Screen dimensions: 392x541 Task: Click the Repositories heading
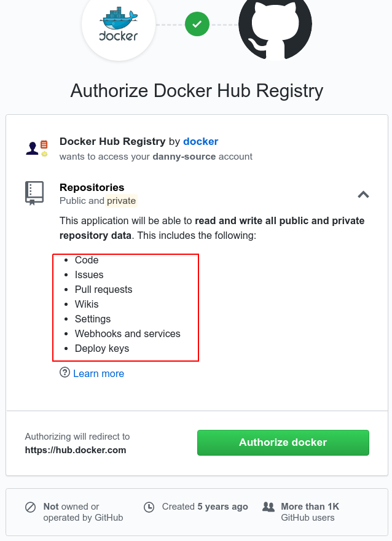pyautogui.click(x=92, y=187)
